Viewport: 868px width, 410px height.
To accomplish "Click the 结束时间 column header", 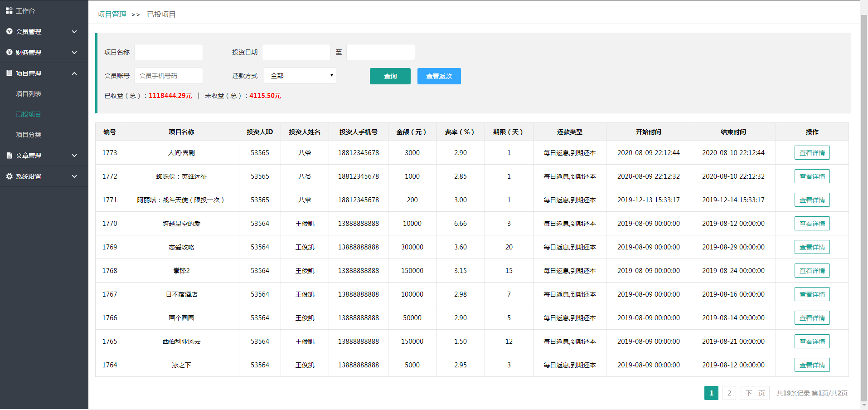I will (733, 132).
